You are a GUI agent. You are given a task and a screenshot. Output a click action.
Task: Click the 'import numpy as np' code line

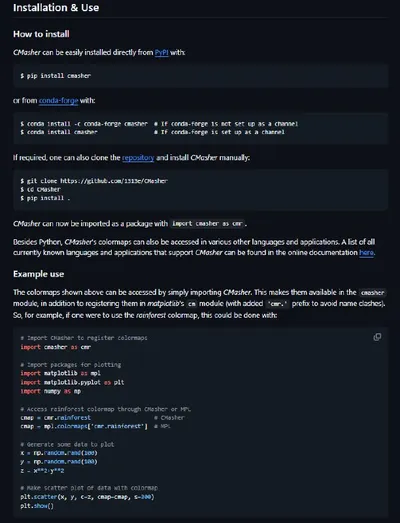point(50,391)
